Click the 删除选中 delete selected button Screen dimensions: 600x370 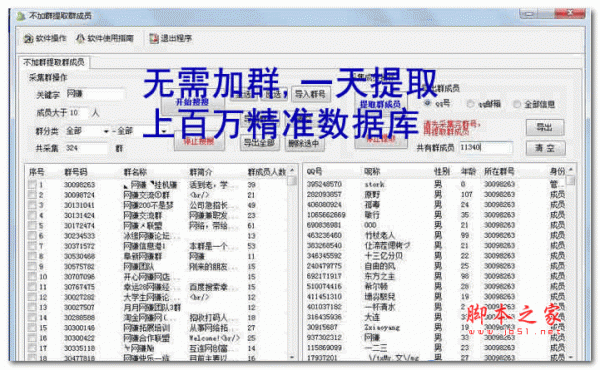click(x=304, y=143)
